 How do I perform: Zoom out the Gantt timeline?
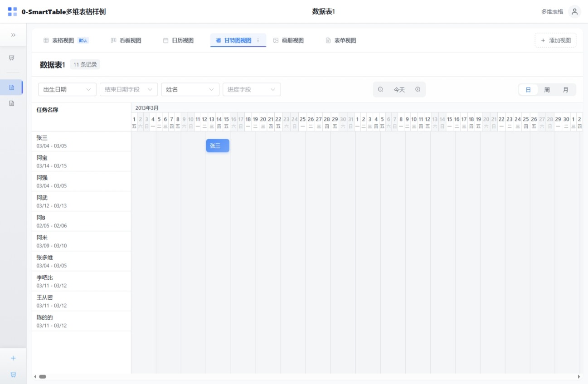[380, 90]
